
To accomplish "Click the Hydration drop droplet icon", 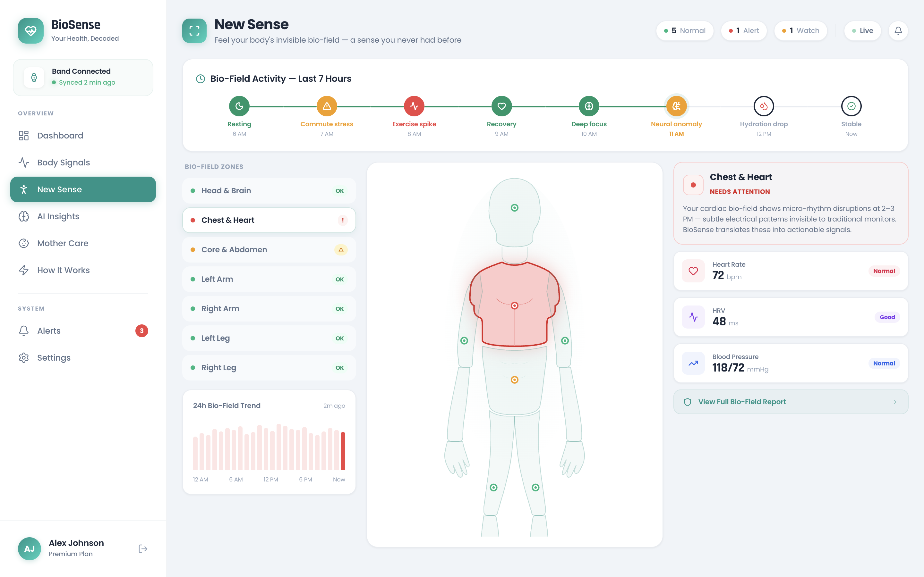I will pos(764,106).
